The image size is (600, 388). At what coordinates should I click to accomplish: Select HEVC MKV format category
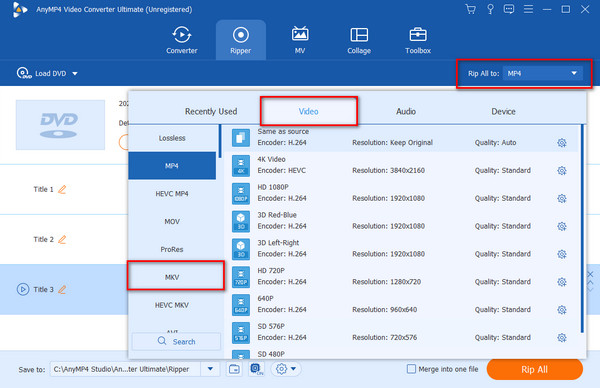pos(172,305)
